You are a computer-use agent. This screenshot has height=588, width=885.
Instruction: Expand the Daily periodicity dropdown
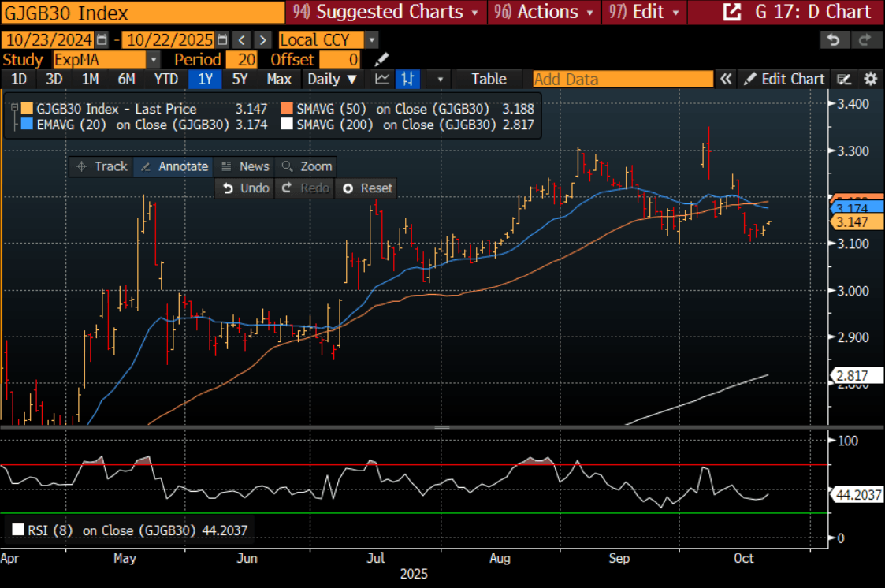(x=333, y=79)
